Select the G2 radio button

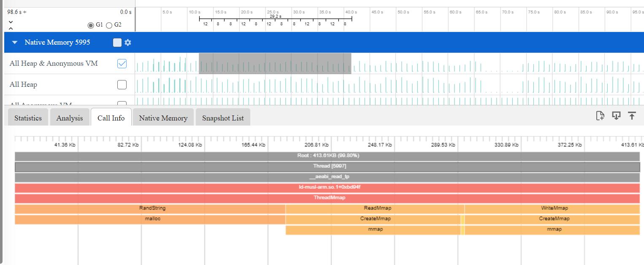[109, 25]
